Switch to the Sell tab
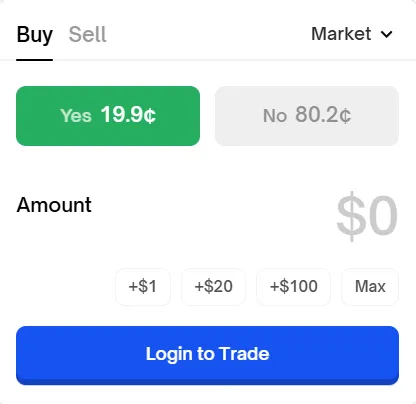416x404 pixels. click(88, 34)
